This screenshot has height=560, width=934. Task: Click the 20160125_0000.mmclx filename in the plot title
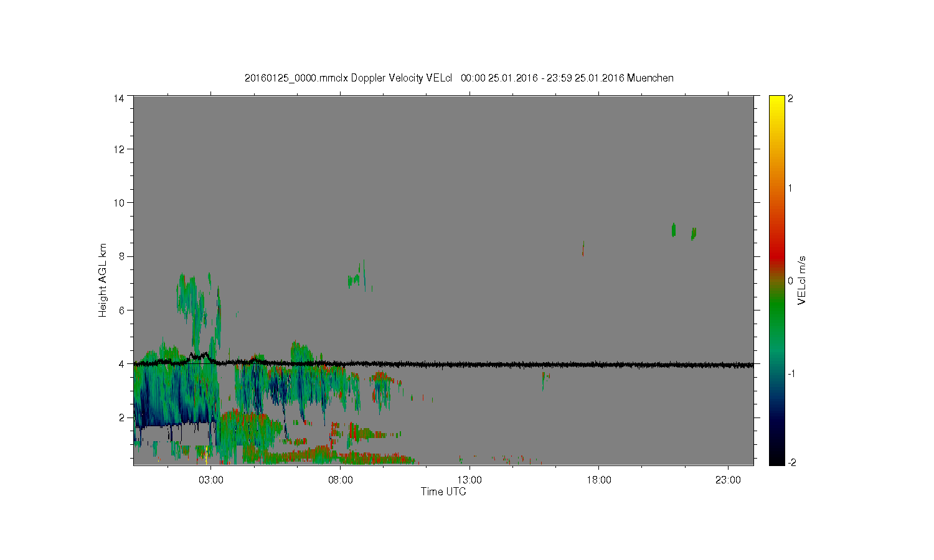pos(296,78)
